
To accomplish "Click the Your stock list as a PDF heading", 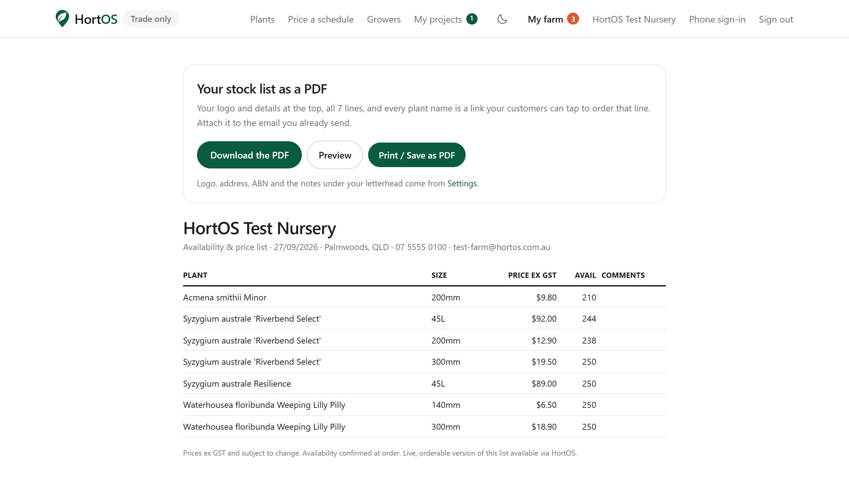I will pyautogui.click(x=262, y=89).
